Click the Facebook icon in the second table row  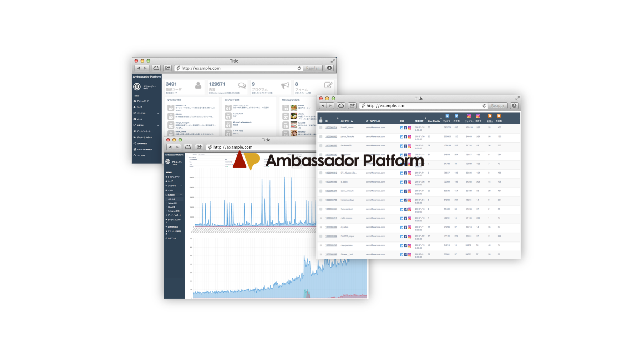coord(405,137)
